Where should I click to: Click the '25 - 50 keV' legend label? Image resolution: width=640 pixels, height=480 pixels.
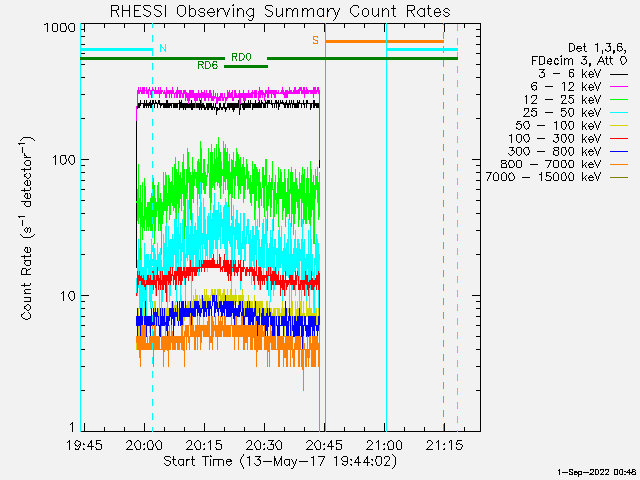[x=562, y=113]
